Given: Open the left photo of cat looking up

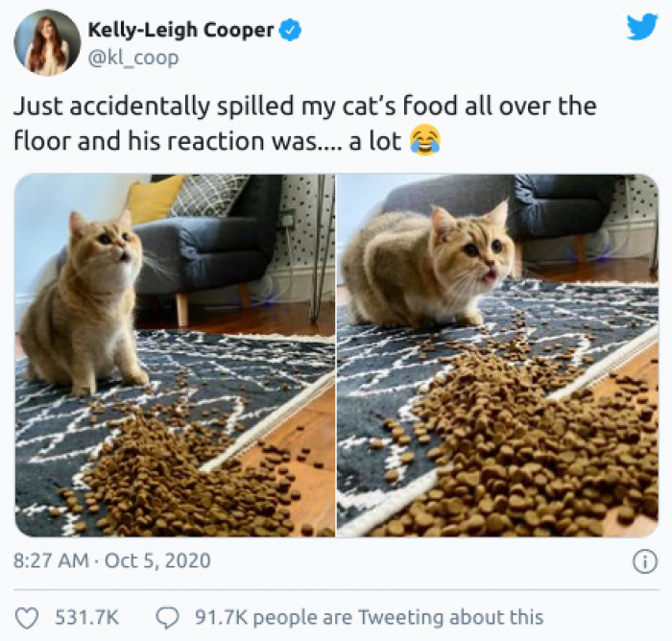Looking at the screenshot, I should tap(175, 355).
